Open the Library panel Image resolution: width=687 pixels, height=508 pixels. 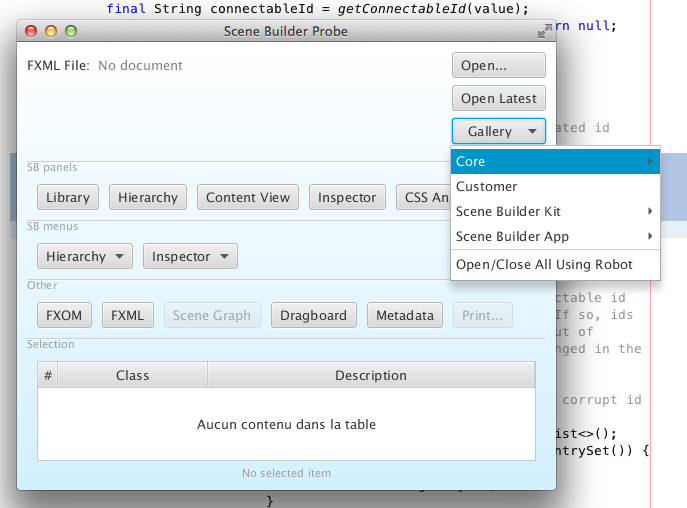coord(68,197)
